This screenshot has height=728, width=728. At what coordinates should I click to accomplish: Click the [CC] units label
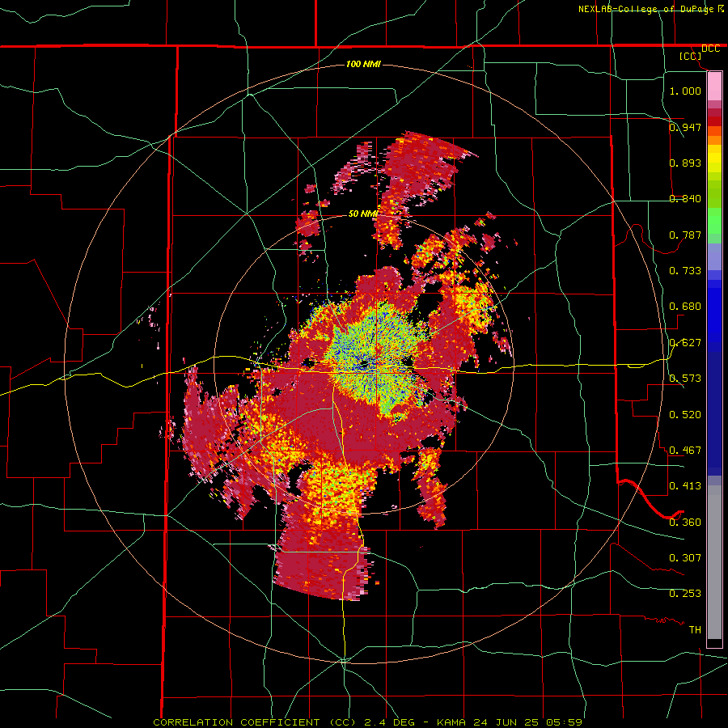(691, 56)
